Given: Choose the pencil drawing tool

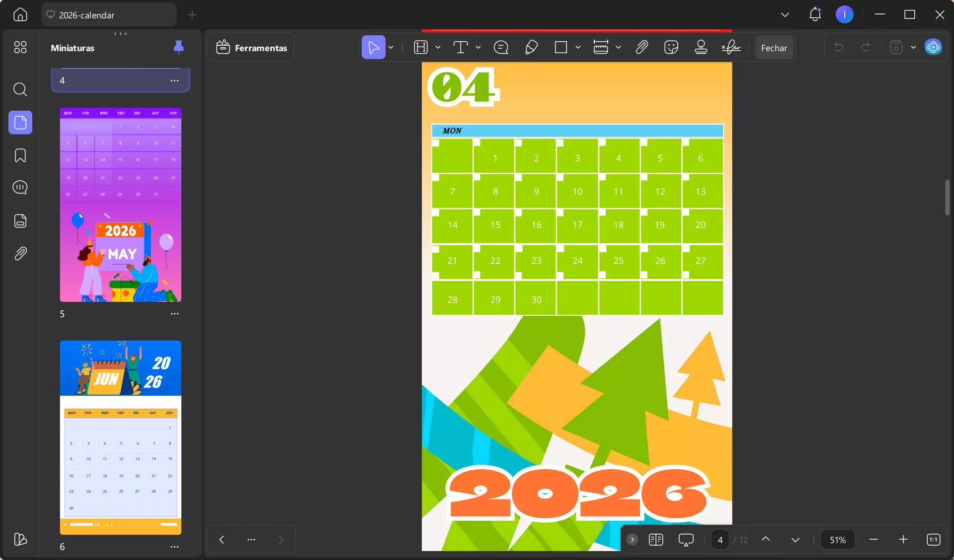Looking at the screenshot, I should coord(531,48).
